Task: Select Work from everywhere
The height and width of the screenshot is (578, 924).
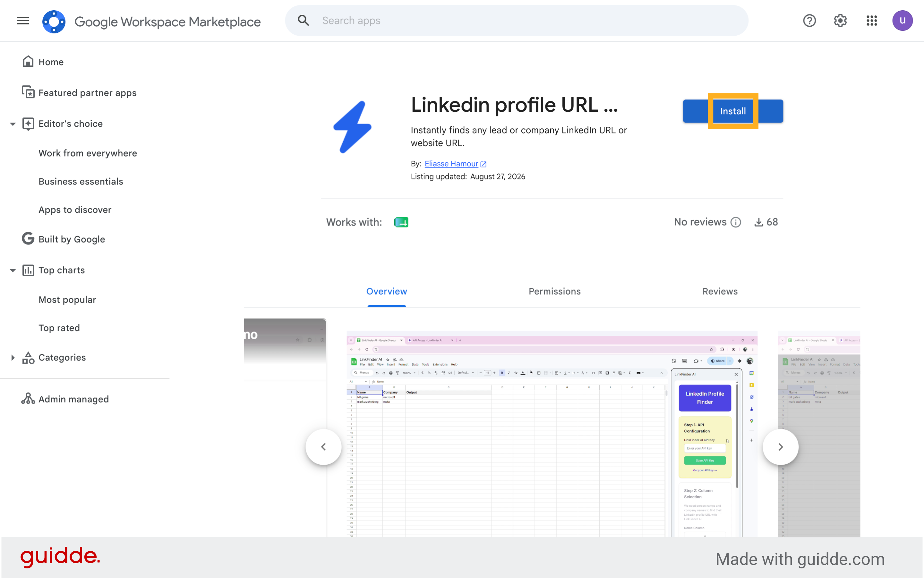Action: point(88,153)
